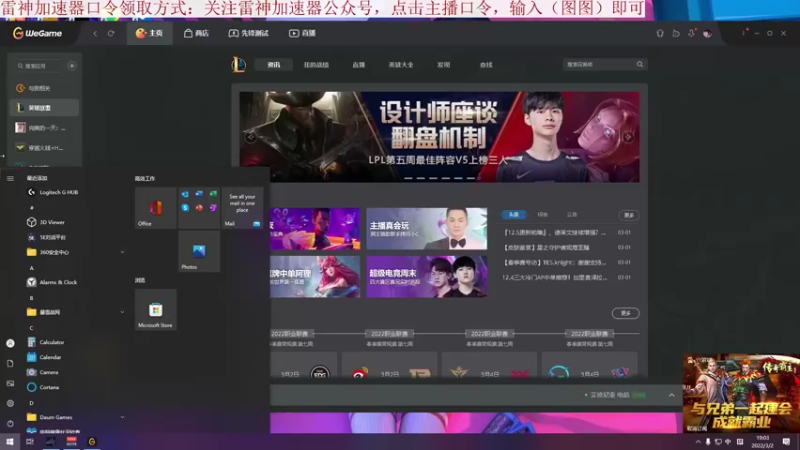Click the Power icon on the Start menu rail
800x450 pixels.
[x=10, y=423]
